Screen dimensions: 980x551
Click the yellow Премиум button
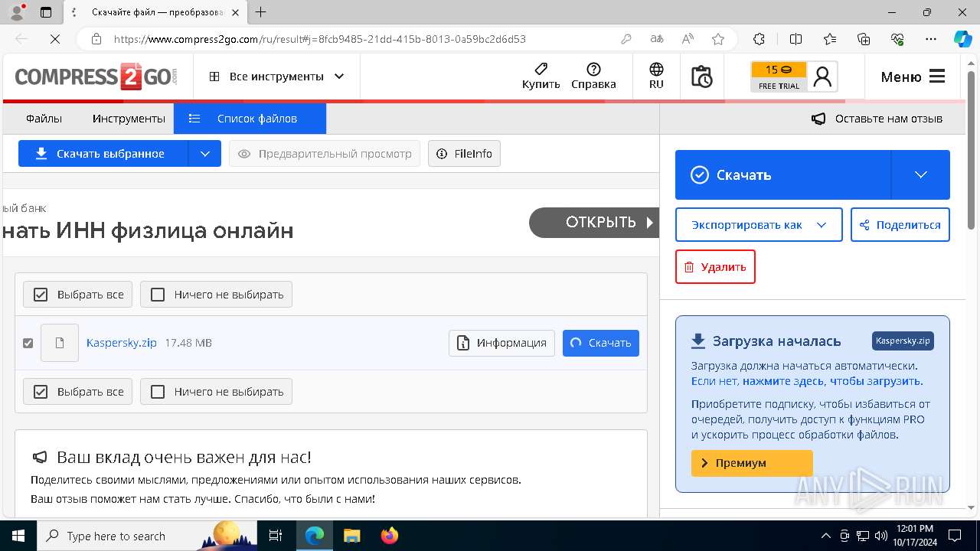pos(752,463)
